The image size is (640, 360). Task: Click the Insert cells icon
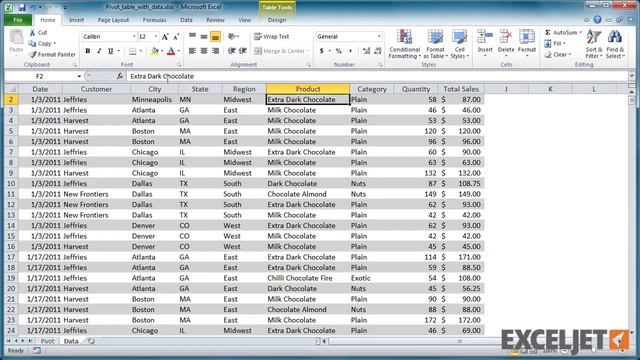point(485,37)
